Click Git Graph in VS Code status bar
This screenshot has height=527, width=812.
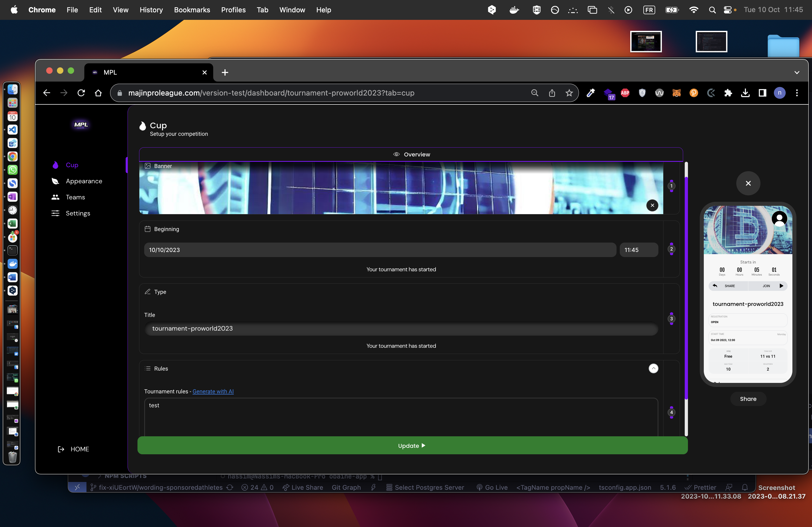[x=346, y=488]
